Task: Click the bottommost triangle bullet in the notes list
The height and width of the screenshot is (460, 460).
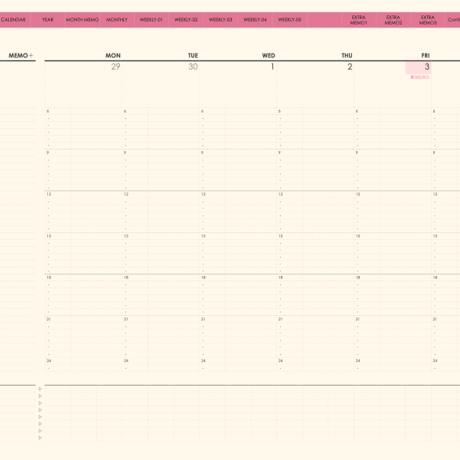Action: tap(40, 438)
